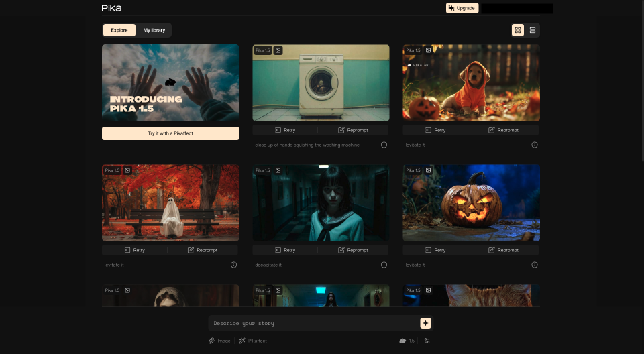Click 'levitate it' text under puppy
Screen dimensions: 644x354
pyautogui.click(x=415, y=145)
